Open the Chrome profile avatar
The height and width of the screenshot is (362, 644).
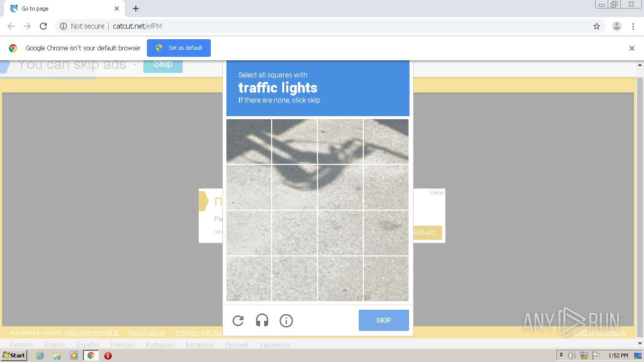pyautogui.click(x=617, y=26)
